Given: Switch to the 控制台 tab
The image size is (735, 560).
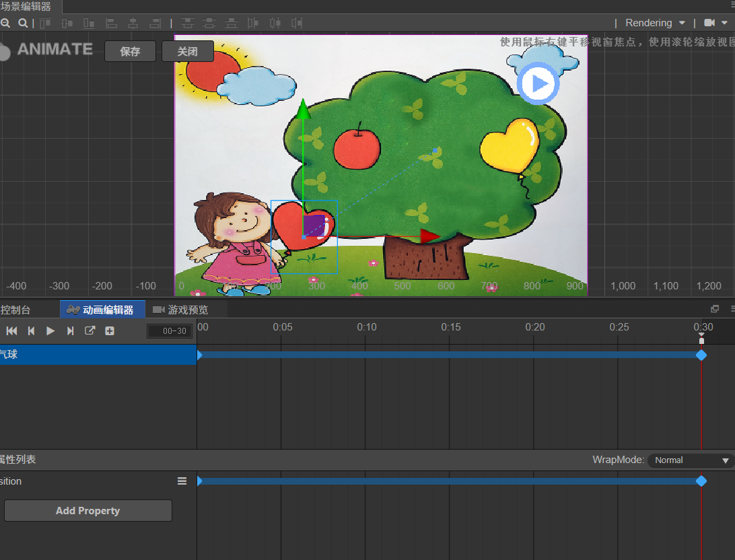Looking at the screenshot, I should pos(15,310).
